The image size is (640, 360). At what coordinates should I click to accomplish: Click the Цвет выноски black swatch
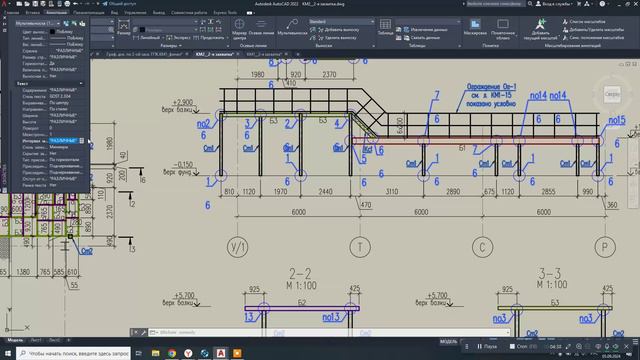coord(52,31)
